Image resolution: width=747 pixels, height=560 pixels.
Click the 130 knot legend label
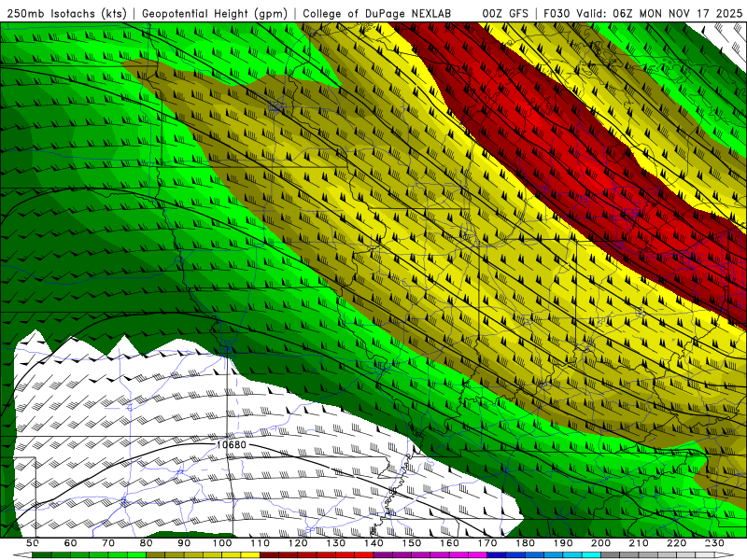(x=336, y=543)
